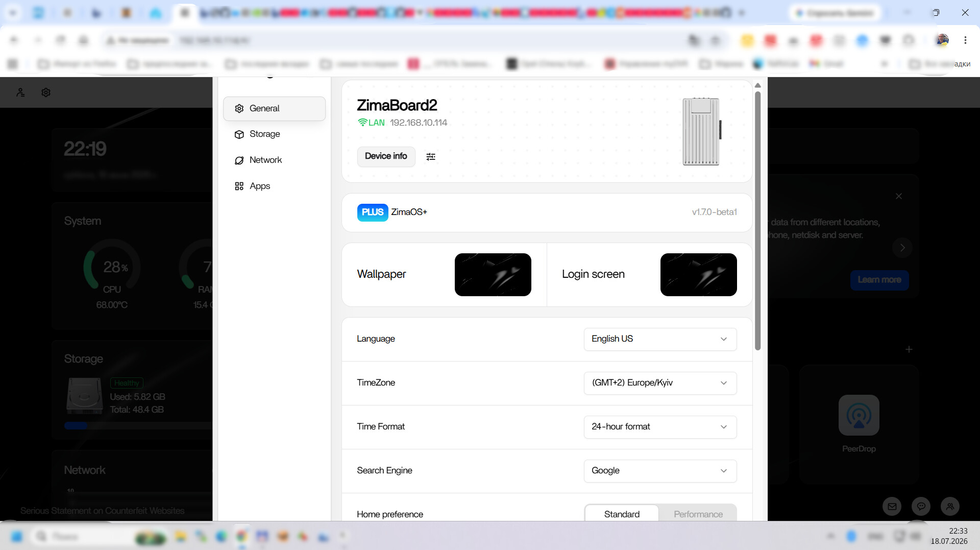Image resolution: width=980 pixels, height=550 pixels.
Task: Click the community person icon at bottom right
Action: coord(950,507)
